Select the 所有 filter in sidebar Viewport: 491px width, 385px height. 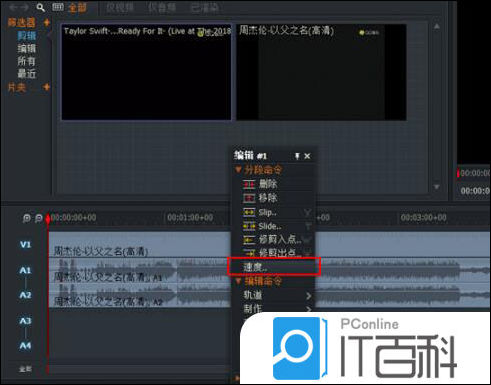pos(27,61)
